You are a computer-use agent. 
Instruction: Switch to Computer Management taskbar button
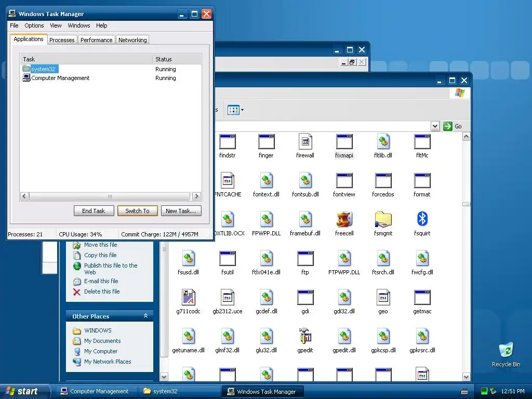(95, 391)
